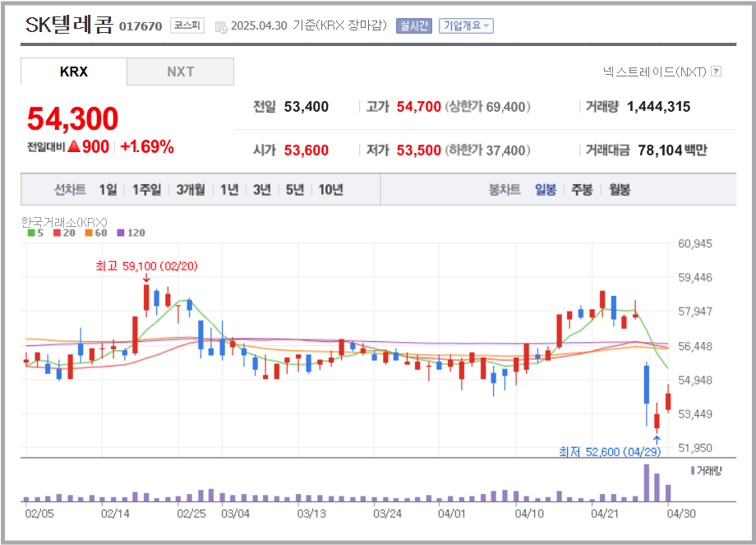
Task: Open the 기업개요 dropdown
Action: pos(466,25)
